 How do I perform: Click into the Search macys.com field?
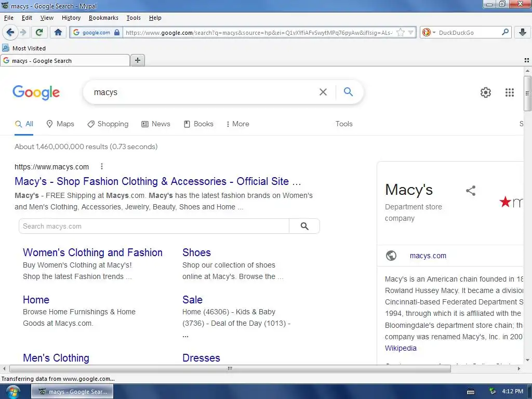154,227
